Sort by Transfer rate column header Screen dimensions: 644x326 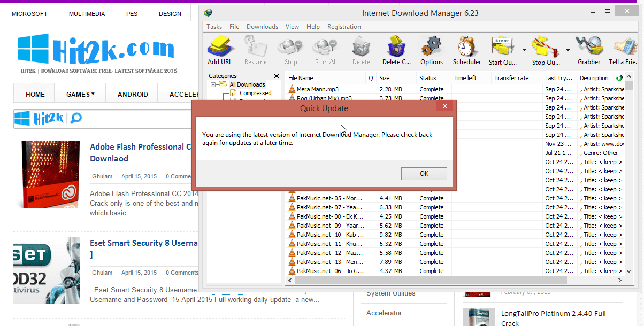(x=517, y=78)
